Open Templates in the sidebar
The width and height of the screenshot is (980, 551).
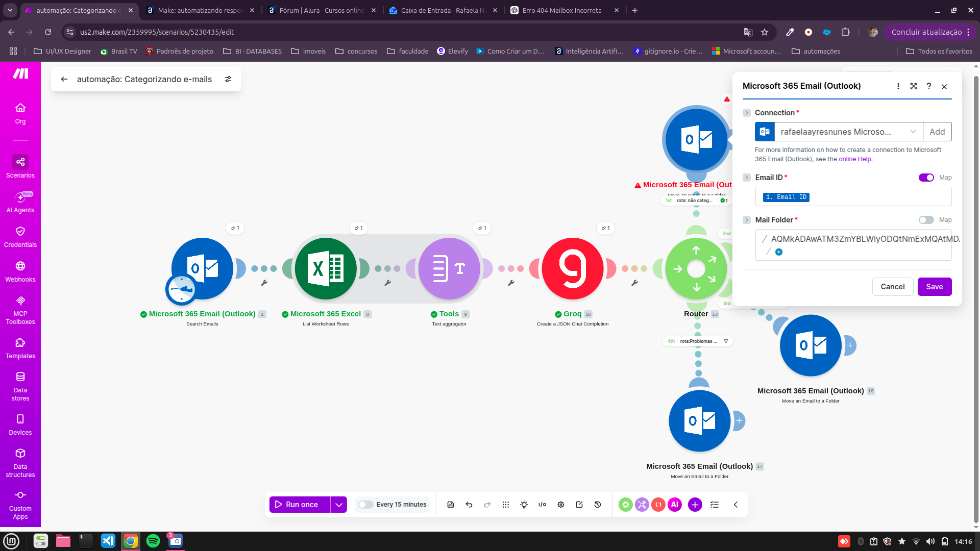pyautogui.click(x=20, y=348)
